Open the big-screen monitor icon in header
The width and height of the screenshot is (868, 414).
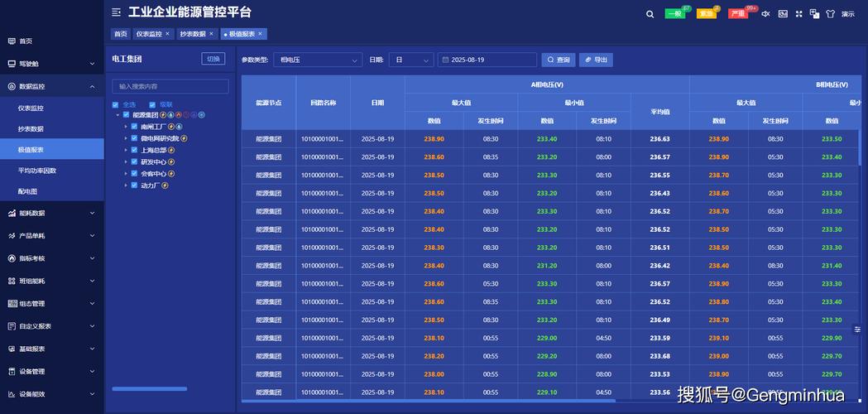(783, 14)
